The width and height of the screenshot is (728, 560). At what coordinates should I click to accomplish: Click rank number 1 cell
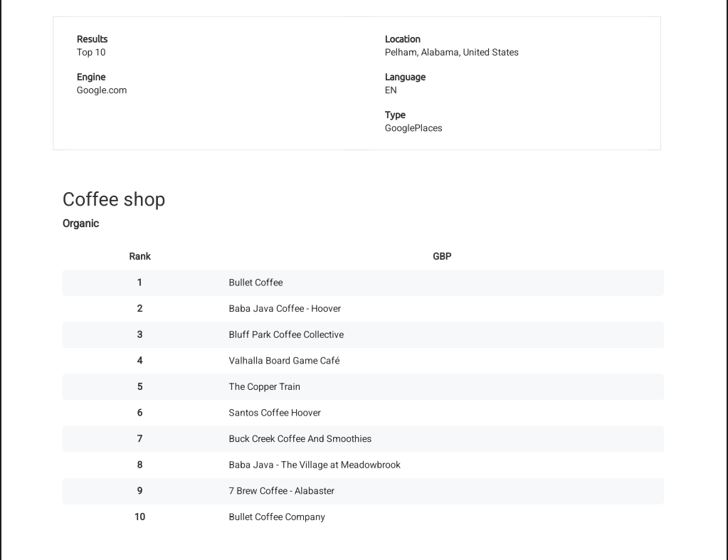click(139, 282)
